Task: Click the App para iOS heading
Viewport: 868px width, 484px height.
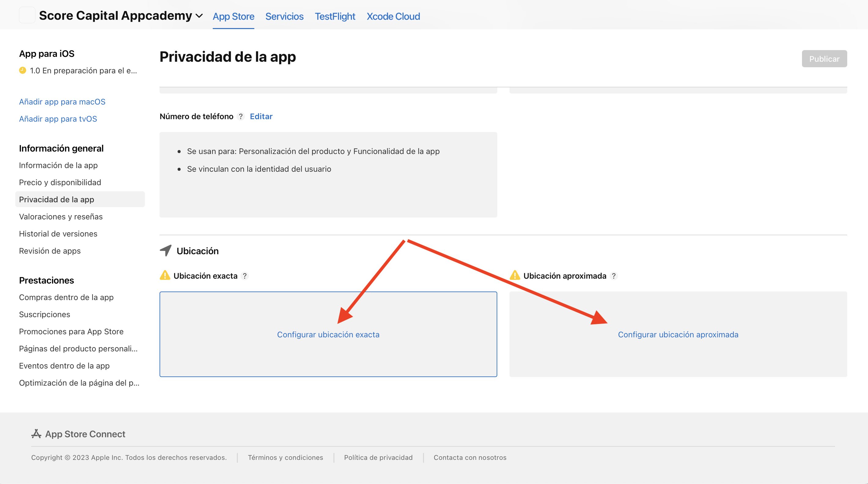Action: coord(47,54)
